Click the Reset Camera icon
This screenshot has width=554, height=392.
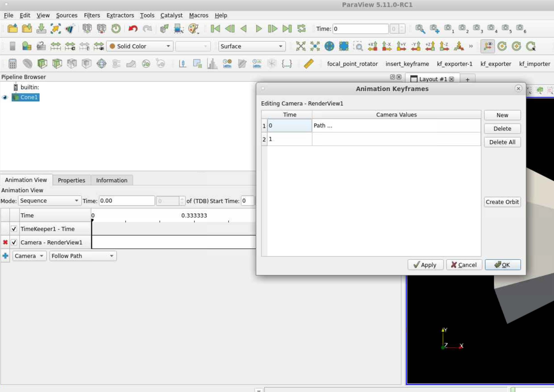(x=301, y=46)
